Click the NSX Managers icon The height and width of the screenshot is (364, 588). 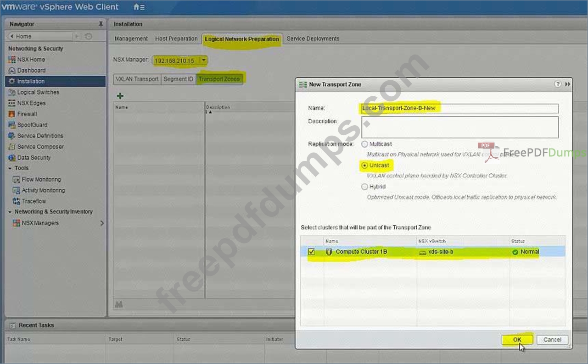coord(17,223)
